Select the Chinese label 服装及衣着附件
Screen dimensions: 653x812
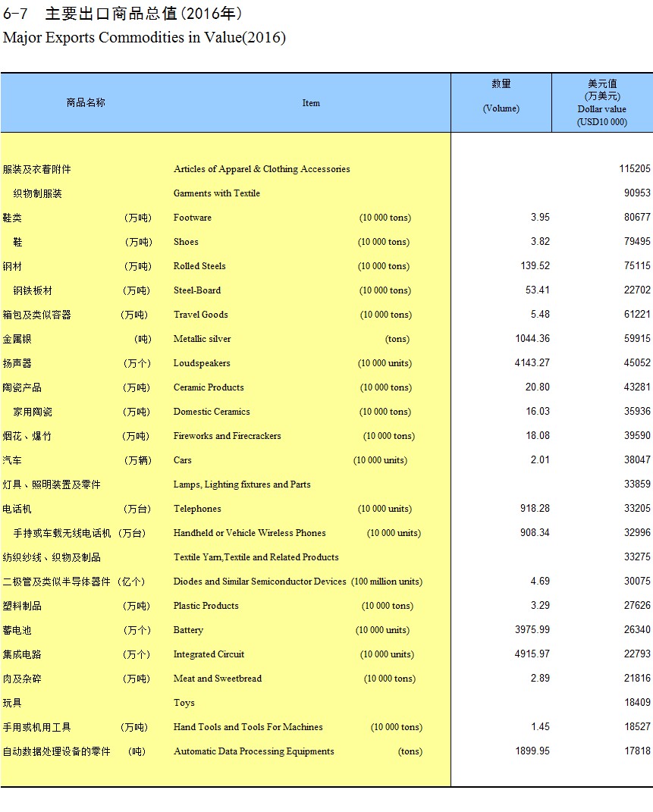coord(36,169)
